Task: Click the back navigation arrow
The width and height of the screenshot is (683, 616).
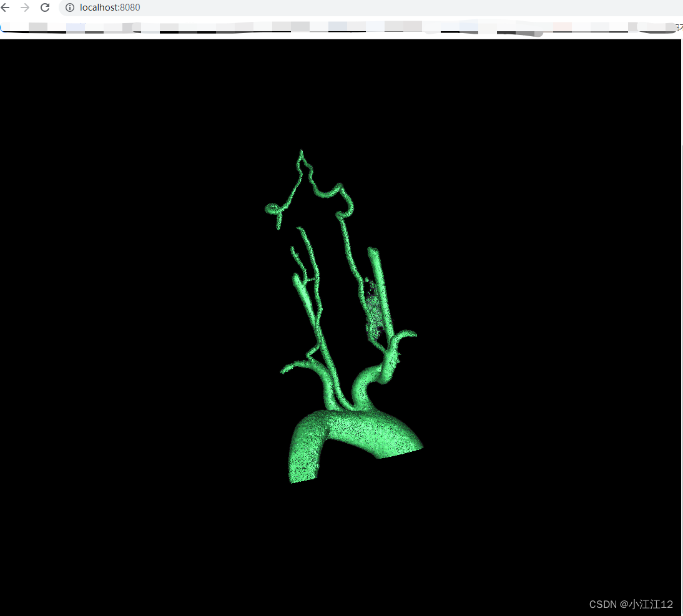Action: point(6,7)
